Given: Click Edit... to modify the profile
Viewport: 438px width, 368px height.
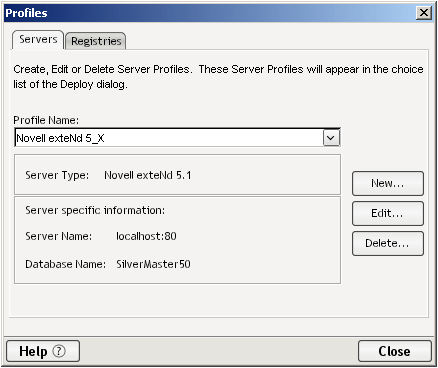Looking at the screenshot, I should [388, 213].
